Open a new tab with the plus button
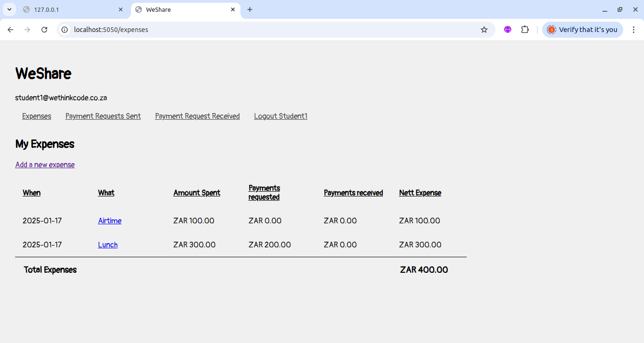The height and width of the screenshot is (343, 644). click(x=249, y=9)
